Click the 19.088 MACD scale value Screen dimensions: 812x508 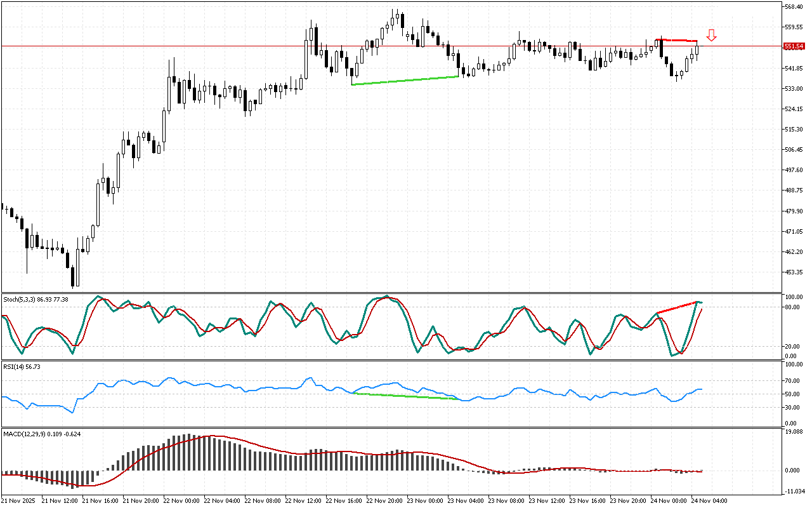794,432
